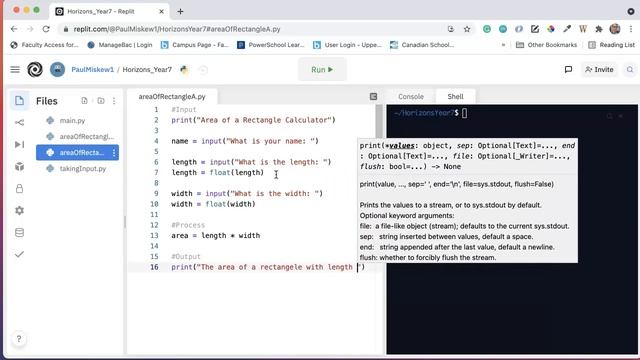Image resolution: width=640 pixels, height=360 pixels.
Task: Reload the browser page
Action: tap(46, 29)
